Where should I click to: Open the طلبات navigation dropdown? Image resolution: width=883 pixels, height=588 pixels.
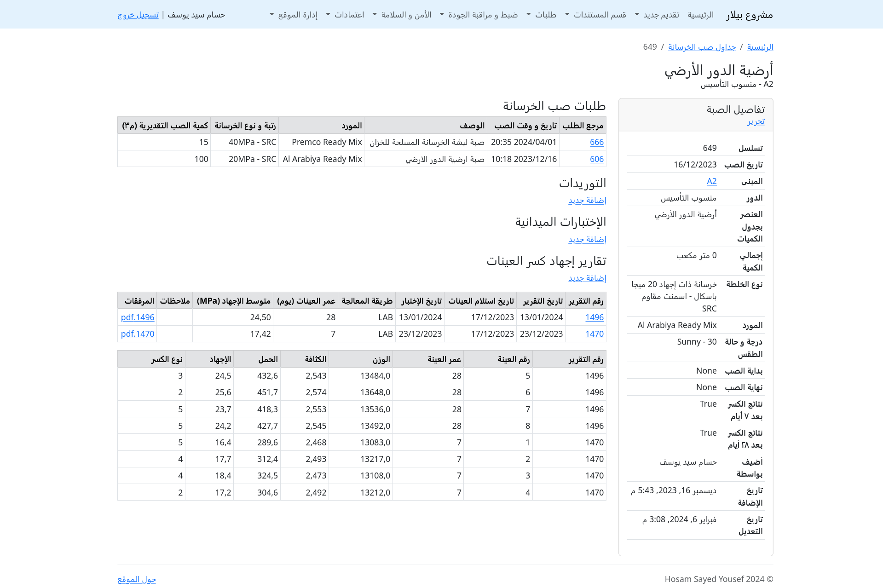[x=541, y=15]
